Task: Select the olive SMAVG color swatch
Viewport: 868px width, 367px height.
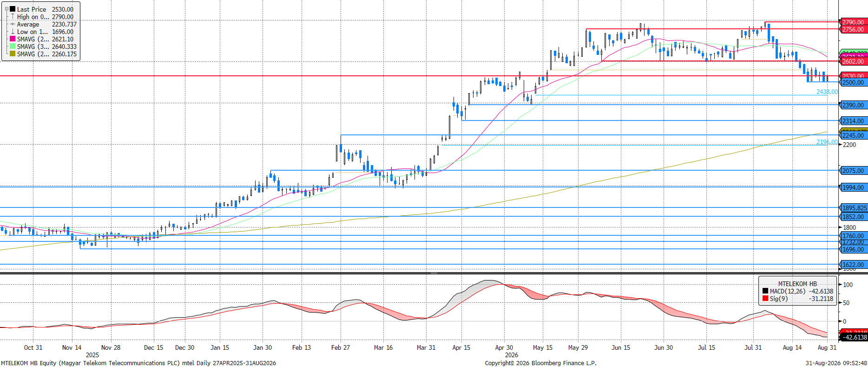Action: click(x=13, y=54)
